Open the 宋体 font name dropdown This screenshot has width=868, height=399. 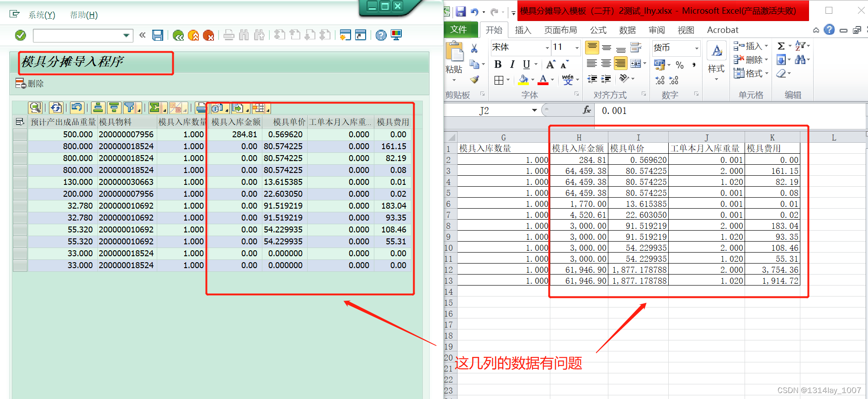[x=547, y=48]
